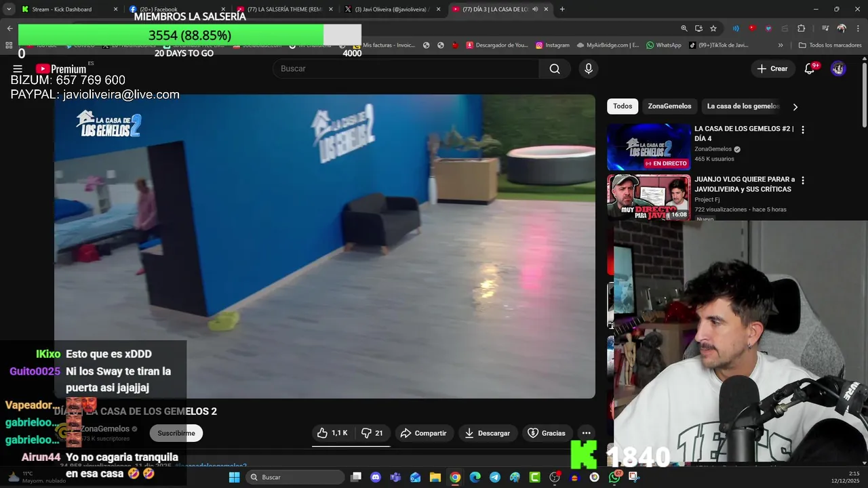Open WhatsApp bookmark
The image size is (868, 488).
[664, 45]
